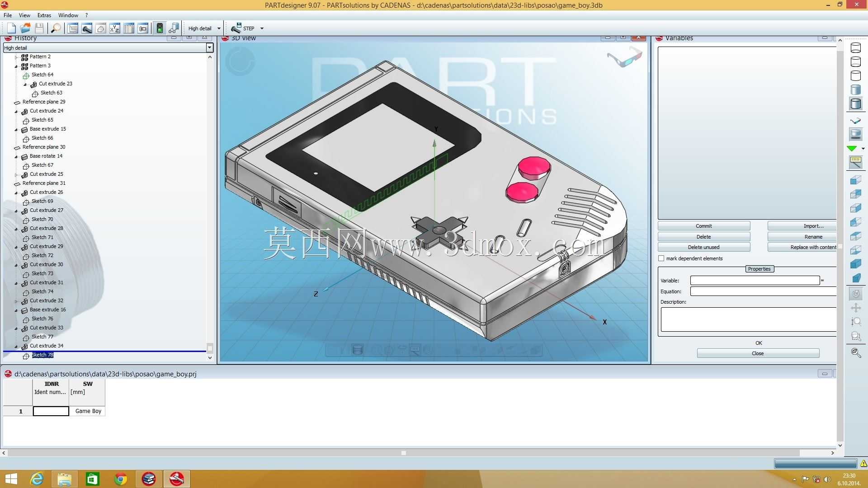The image size is (868, 488).
Task: Click the Delete button in Variables
Action: pos(704,237)
